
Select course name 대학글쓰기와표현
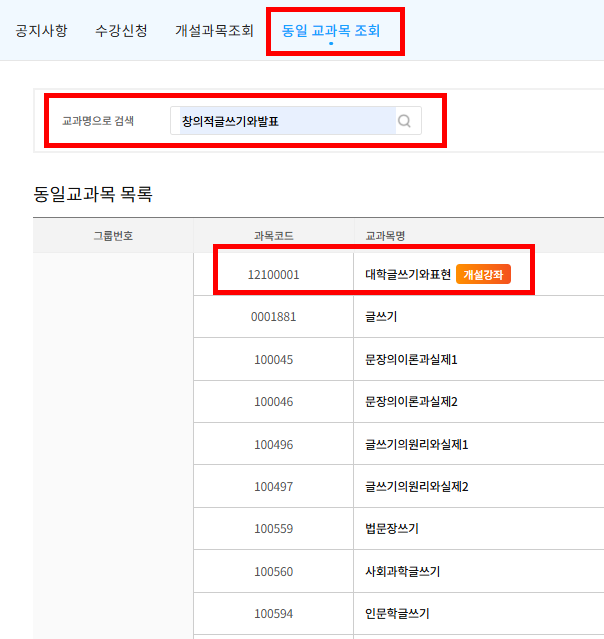[408, 274]
